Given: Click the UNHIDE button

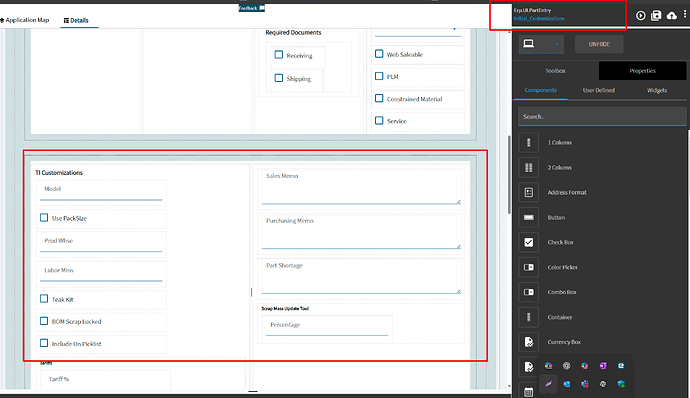Looking at the screenshot, I should coord(599,44).
